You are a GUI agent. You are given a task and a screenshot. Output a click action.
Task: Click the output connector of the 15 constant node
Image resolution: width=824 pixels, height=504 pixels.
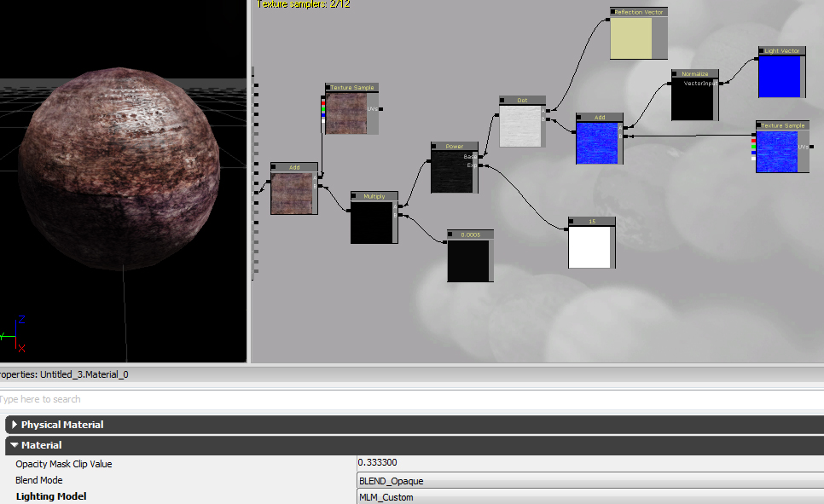click(566, 229)
